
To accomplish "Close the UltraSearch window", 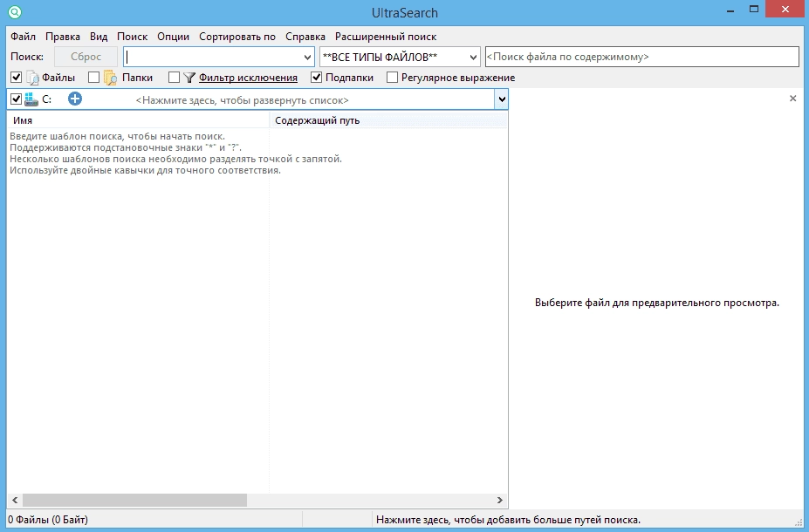I will point(785,10).
